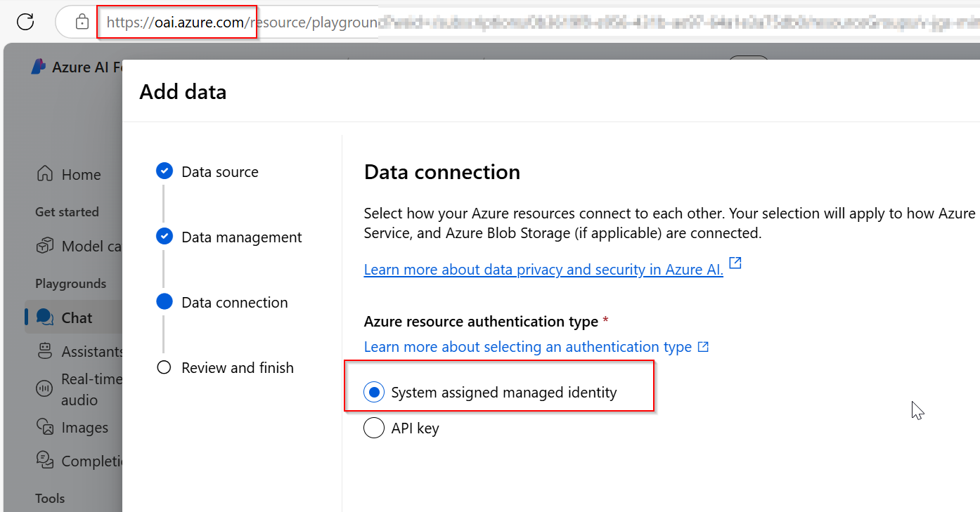
Task: Click the Review and finish step circle
Action: (x=165, y=367)
